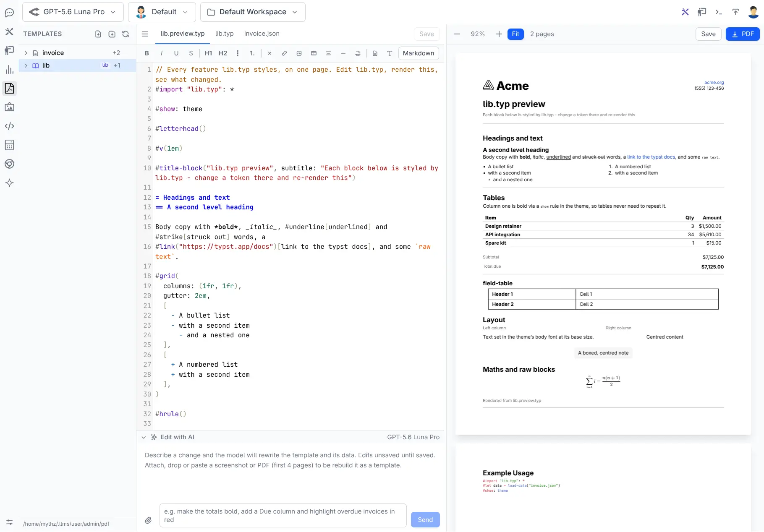Expand the invoice template tree item
764x532 pixels.
point(26,53)
